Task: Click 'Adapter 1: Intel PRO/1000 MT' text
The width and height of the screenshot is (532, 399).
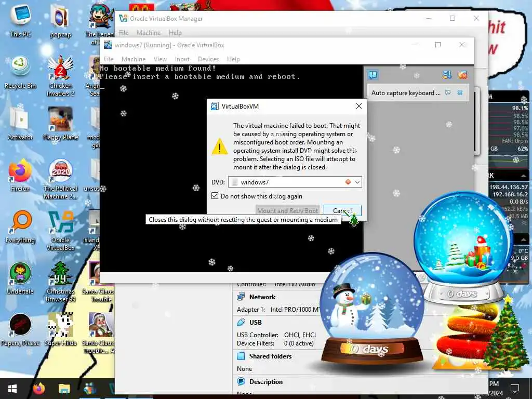Action: click(278, 310)
